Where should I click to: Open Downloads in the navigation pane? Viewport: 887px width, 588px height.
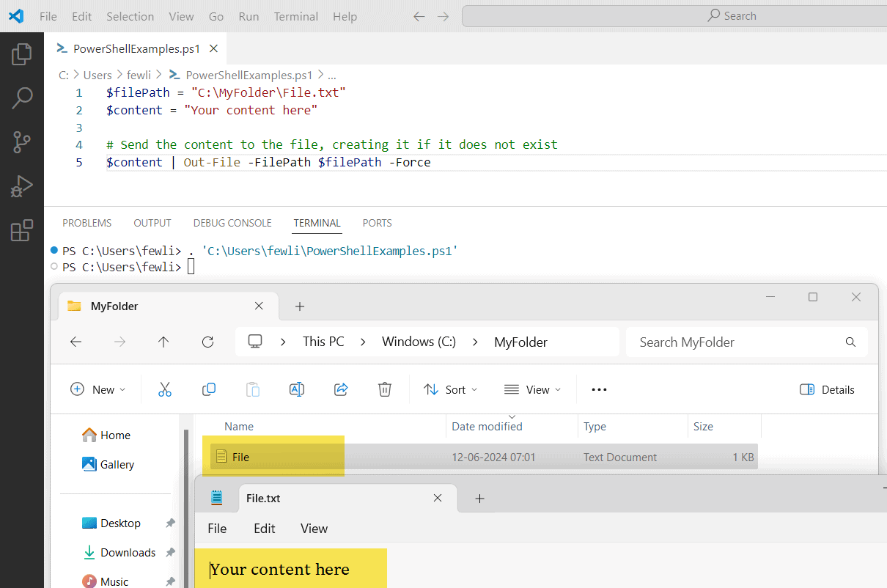click(119, 552)
